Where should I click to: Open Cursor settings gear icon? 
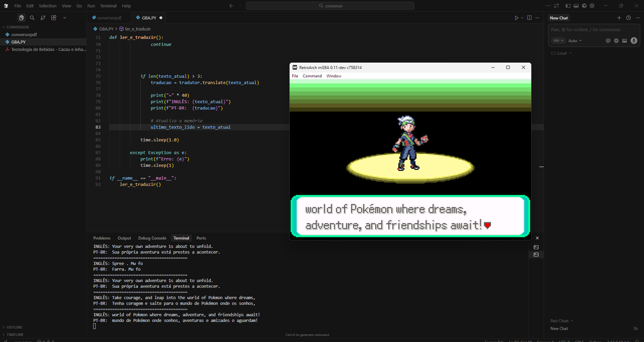pyautogui.click(x=591, y=5)
